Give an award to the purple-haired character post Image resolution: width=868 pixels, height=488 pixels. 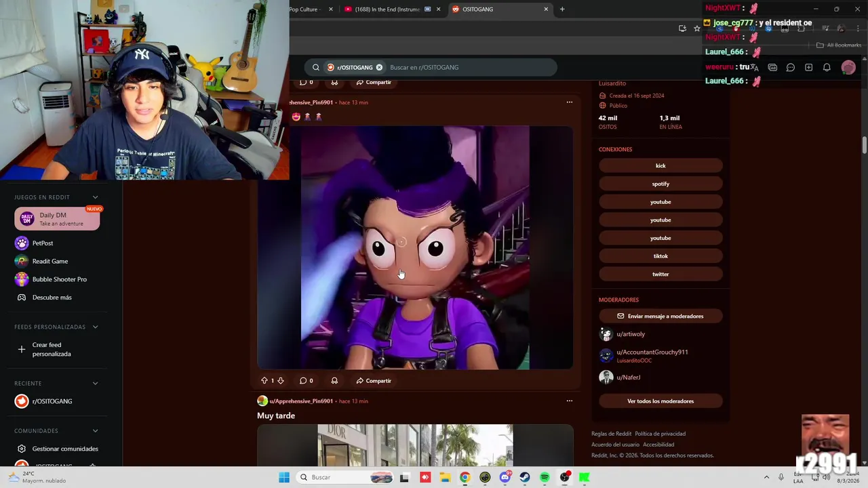pyautogui.click(x=334, y=381)
